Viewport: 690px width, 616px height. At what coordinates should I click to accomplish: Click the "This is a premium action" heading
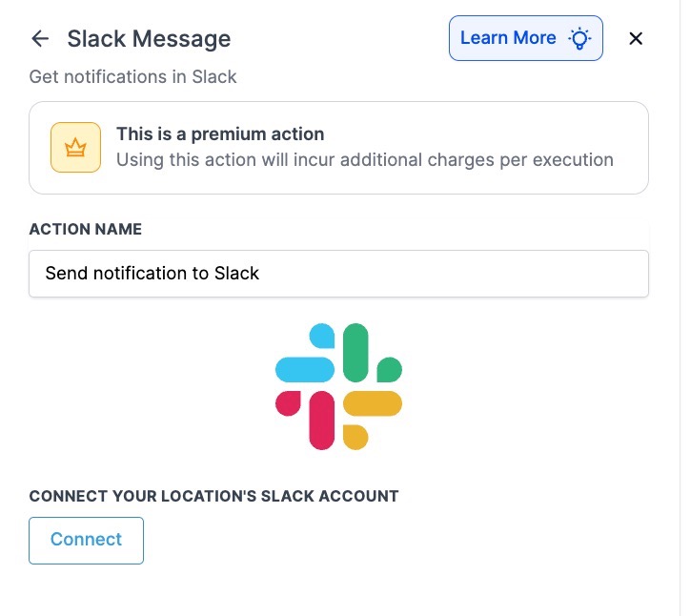coord(220,134)
